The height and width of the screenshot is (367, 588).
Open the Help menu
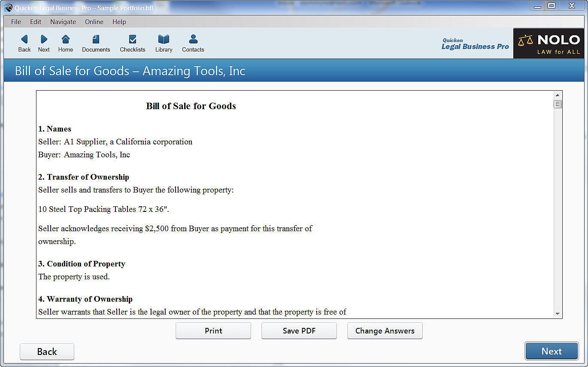(119, 22)
